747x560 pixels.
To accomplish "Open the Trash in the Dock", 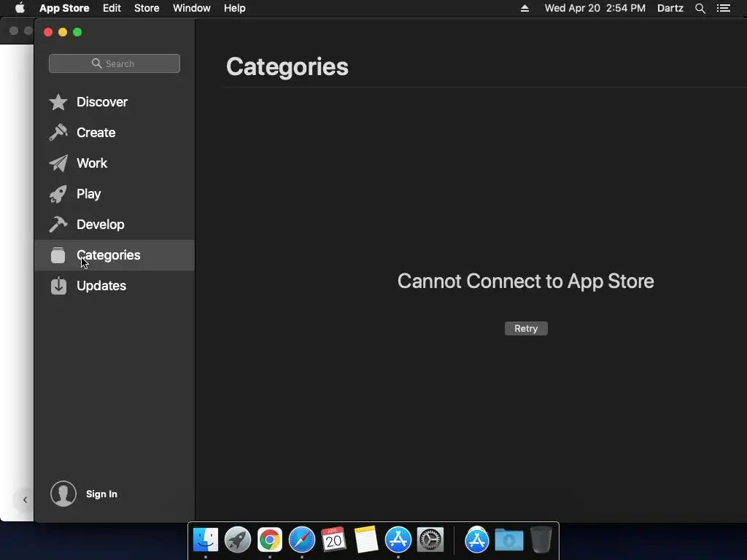I will pos(541,540).
